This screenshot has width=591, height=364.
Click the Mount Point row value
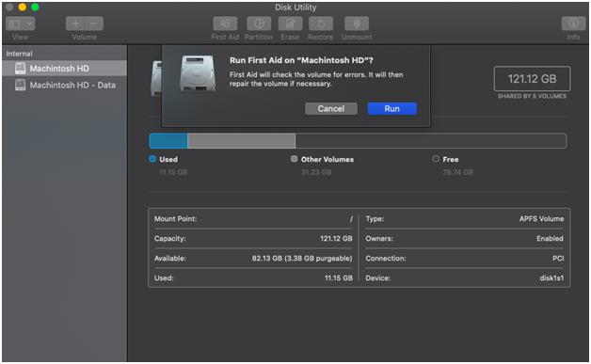point(351,218)
